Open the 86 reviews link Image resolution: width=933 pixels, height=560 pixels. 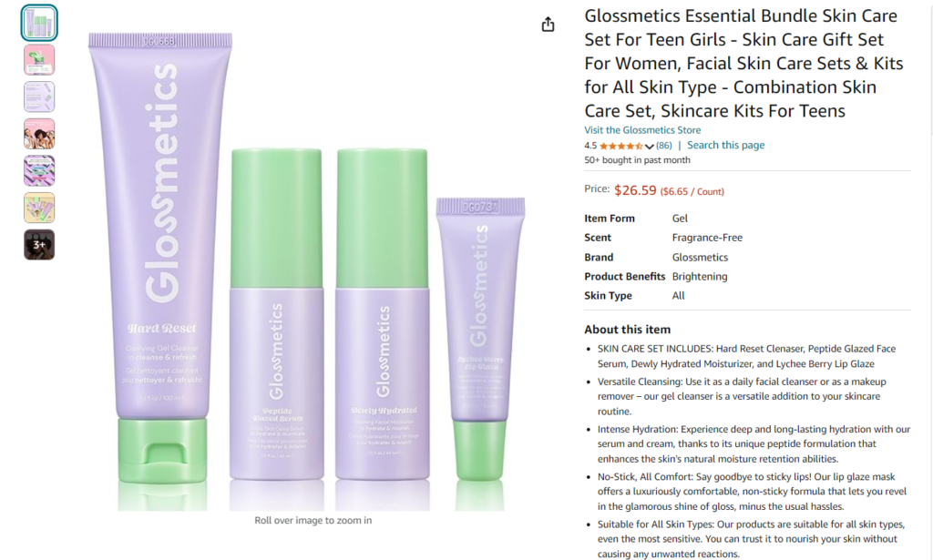[664, 146]
